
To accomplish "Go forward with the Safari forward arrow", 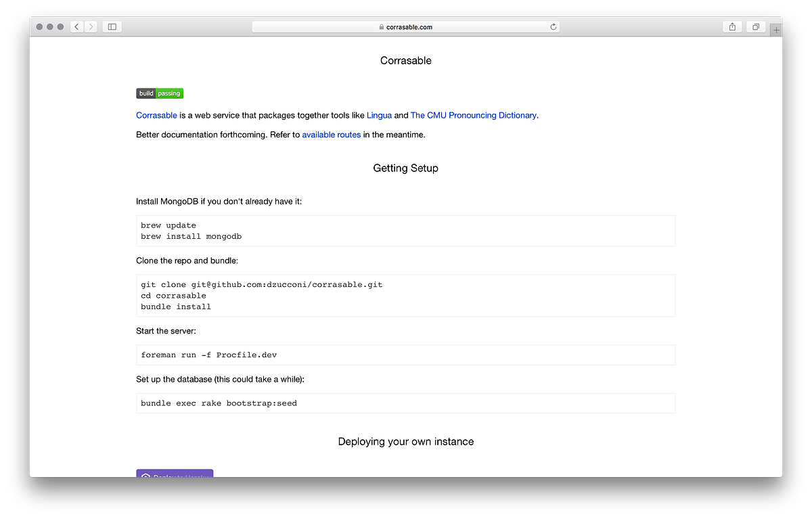I will point(91,26).
